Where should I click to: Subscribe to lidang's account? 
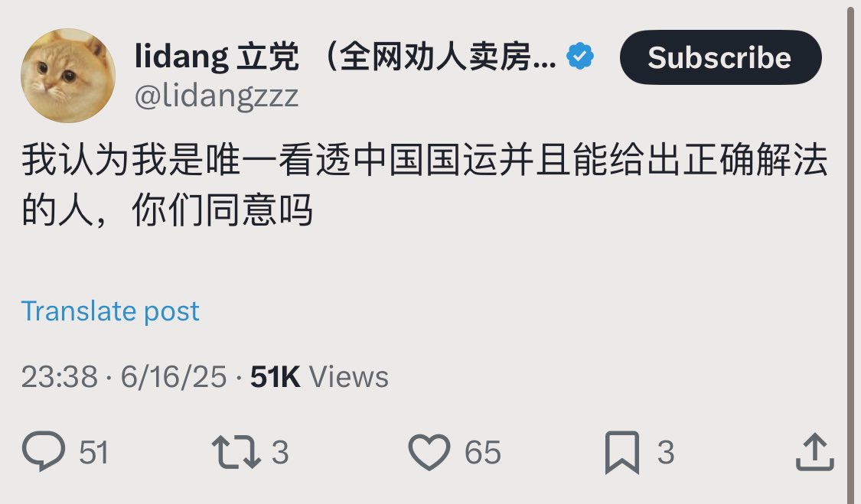720,57
